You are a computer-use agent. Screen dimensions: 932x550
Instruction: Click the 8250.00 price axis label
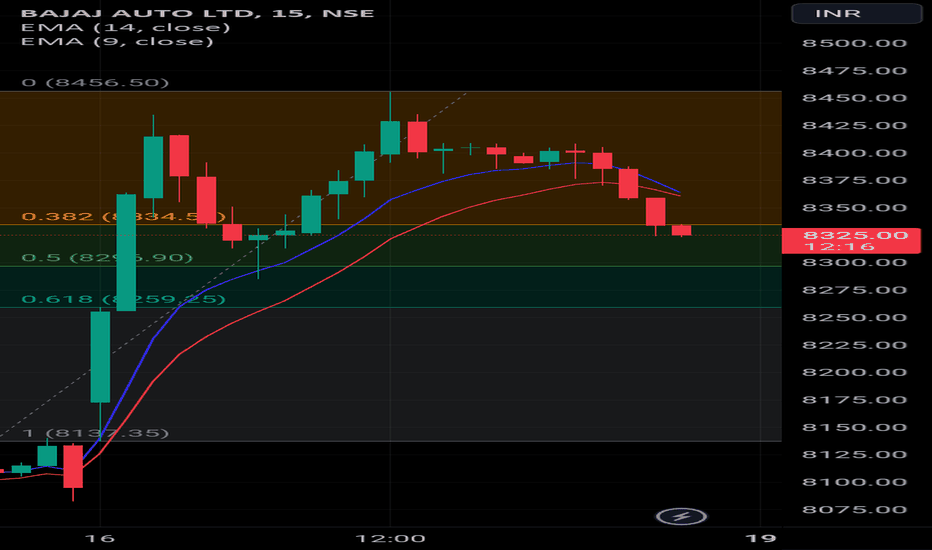coord(854,318)
